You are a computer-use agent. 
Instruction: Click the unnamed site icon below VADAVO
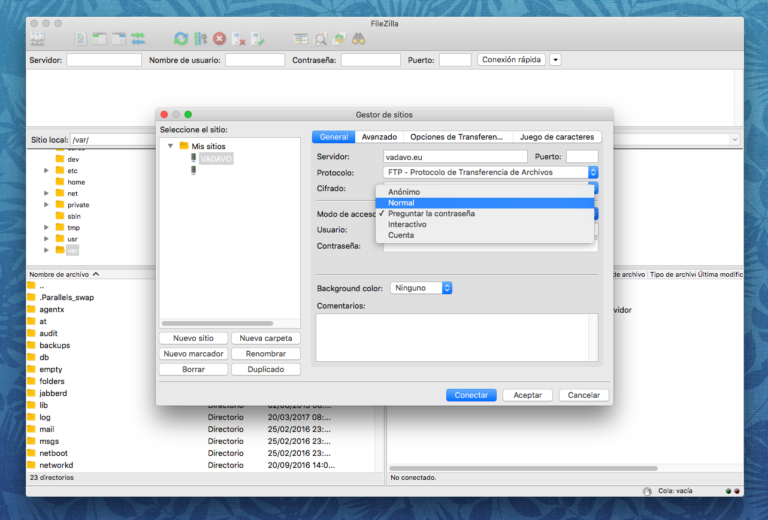tap(193, 170)
